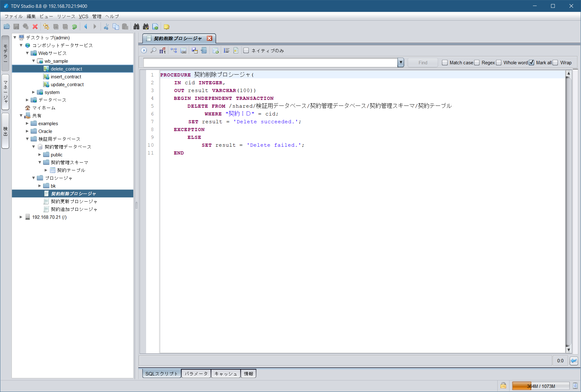Click the yellow sync arrows toolbar icon
The width and height of the screenshot is (581, 392).
point(46,27)
